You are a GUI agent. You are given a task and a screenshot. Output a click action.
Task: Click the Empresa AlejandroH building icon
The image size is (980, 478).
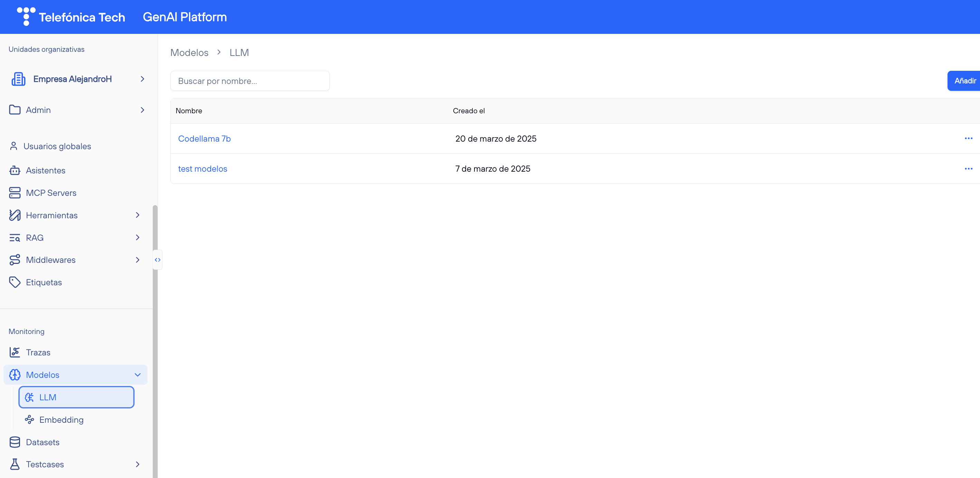pyautogui.click(x=18, y=79)
